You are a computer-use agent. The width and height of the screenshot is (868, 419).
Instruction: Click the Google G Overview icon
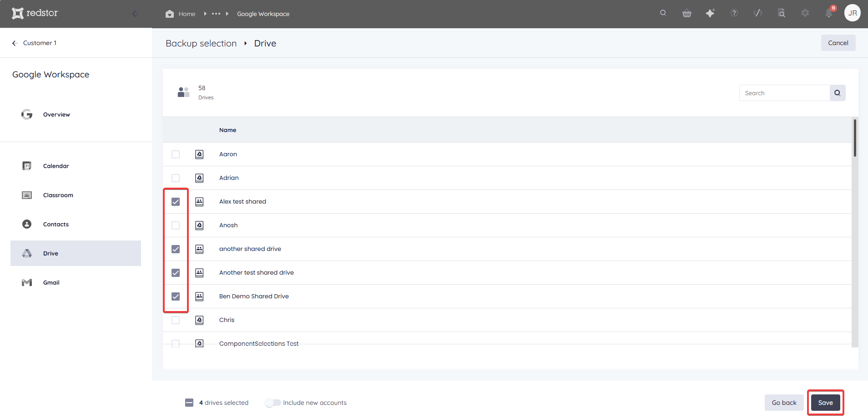[x=27, y=114]
